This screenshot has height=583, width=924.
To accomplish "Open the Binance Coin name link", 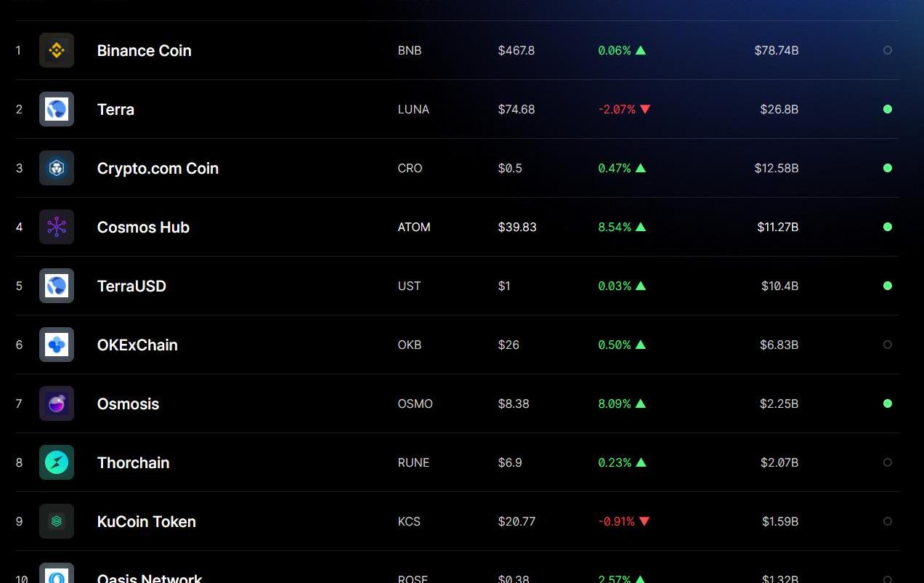I will (x=145, y=50).
